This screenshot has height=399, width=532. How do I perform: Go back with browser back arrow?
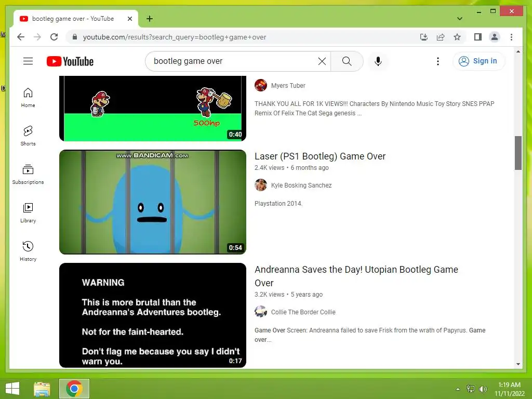coord(21,37)
